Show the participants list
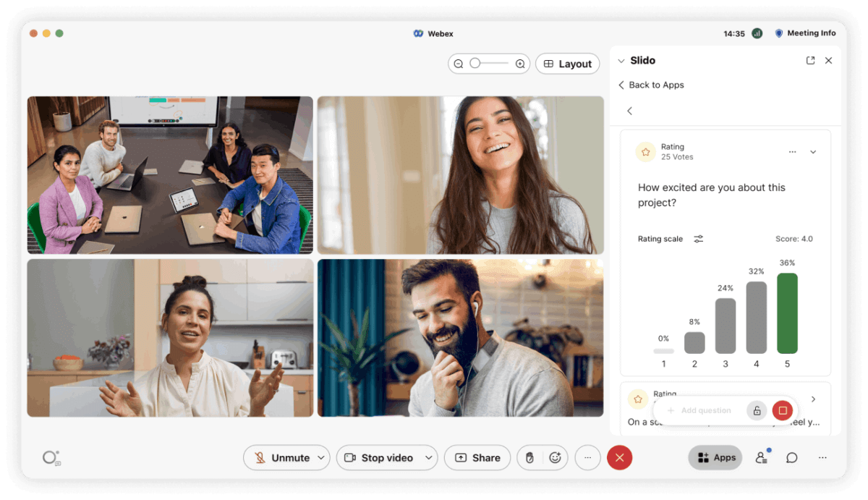Viewport: 868px width, 500px height. (761, 457)
